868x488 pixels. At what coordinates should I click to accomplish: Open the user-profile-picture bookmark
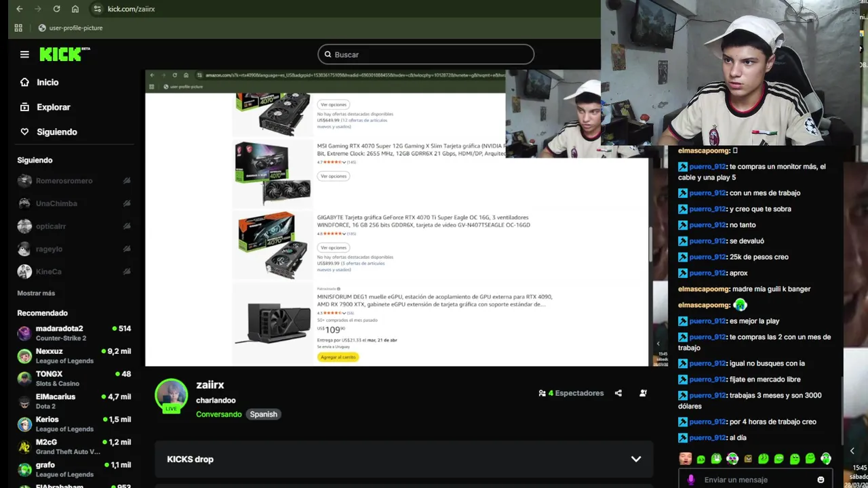tap(71, 28)
